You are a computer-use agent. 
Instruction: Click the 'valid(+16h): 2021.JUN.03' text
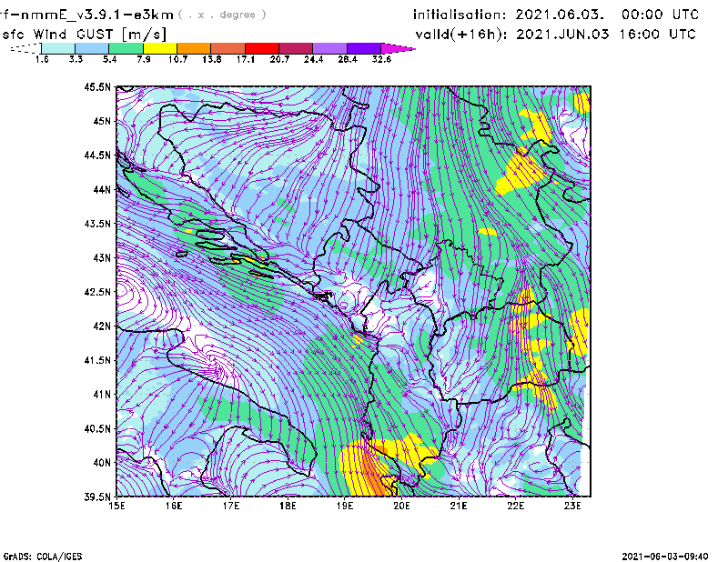[x=512, y=35]
